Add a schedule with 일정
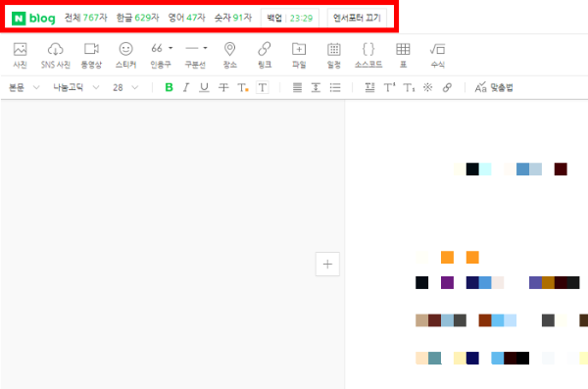Viewport: 588px width, 389px height. [334, 55]
